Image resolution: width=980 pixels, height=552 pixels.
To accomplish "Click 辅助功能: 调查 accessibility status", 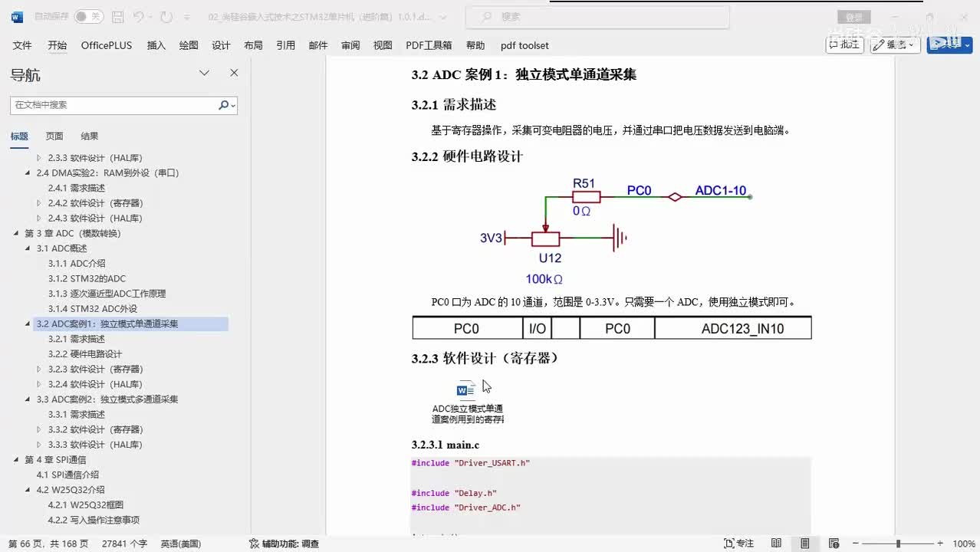I will click(284, 544).
